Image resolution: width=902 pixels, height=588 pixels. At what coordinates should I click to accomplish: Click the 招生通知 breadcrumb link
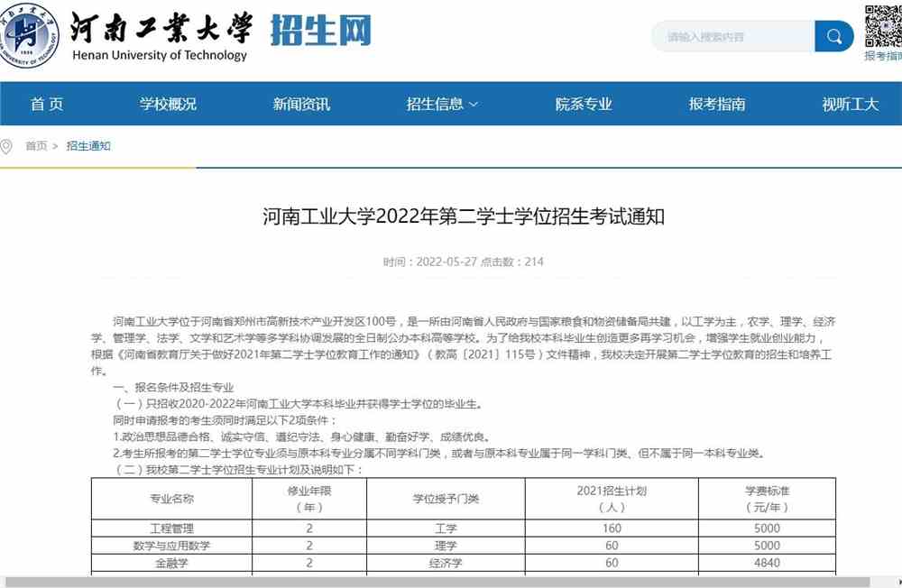(88, 146)
